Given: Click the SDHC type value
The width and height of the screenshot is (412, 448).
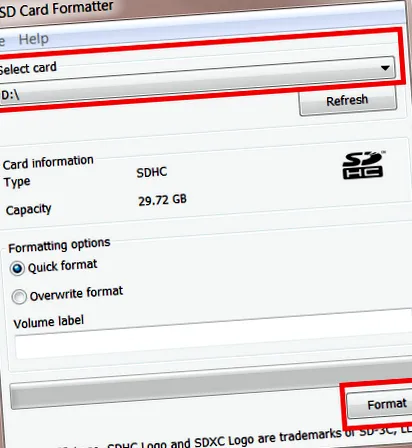Looking at the screenshot, I should (x=152, y=172).
